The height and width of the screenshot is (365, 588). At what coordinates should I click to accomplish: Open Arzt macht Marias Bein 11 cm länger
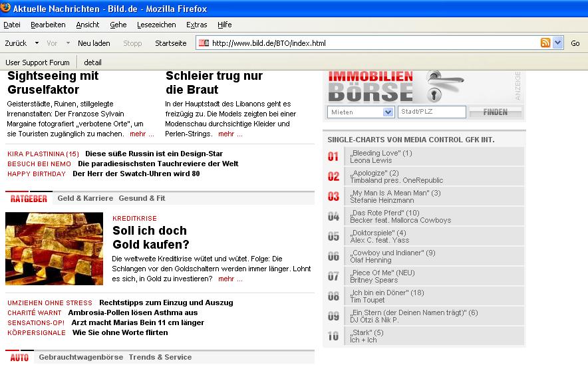point(138,322)
